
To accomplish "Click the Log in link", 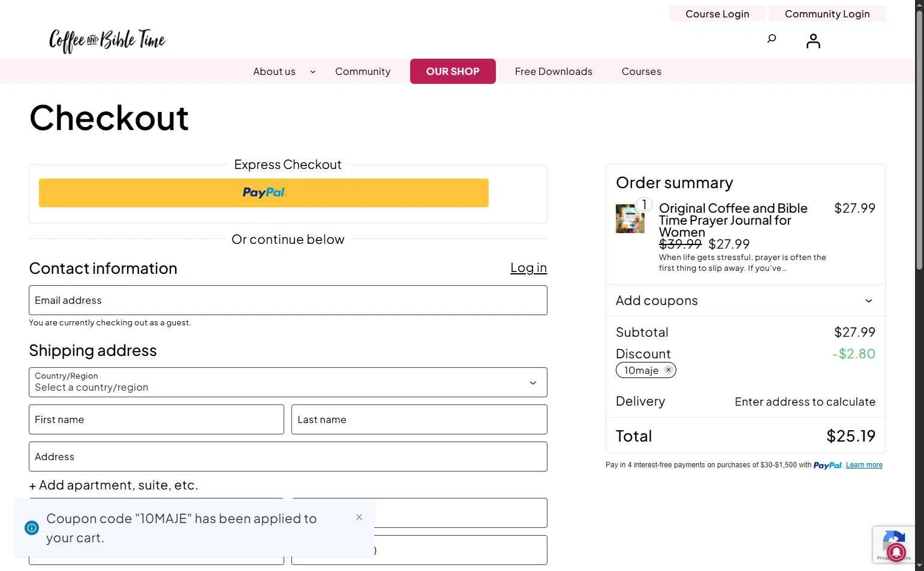I will point(528,268).
